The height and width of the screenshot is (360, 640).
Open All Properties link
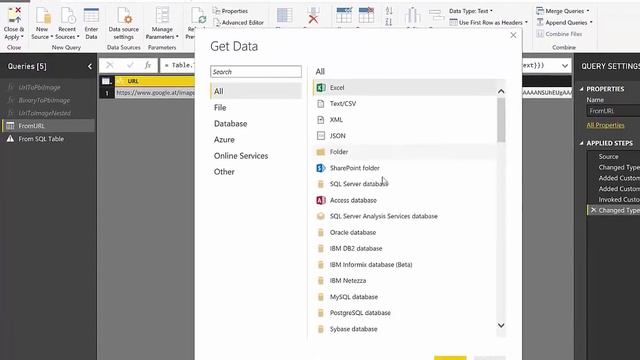coord(605,125)
